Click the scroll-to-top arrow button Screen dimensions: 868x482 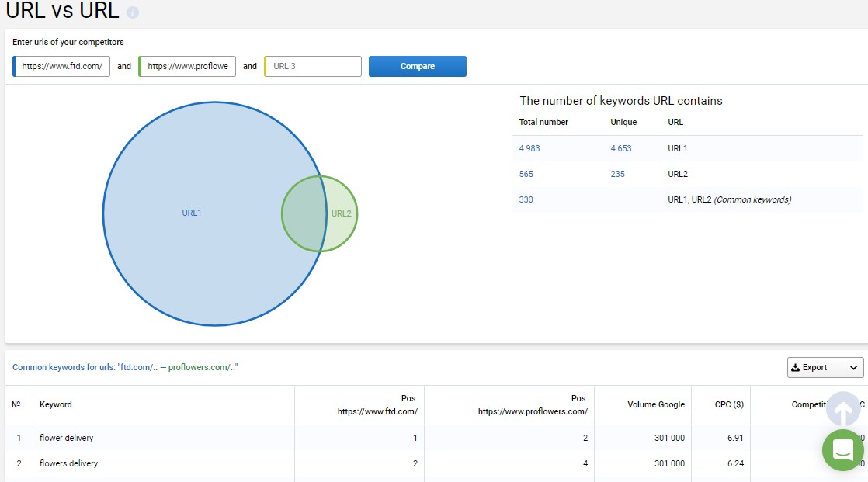tap(842, 410)
